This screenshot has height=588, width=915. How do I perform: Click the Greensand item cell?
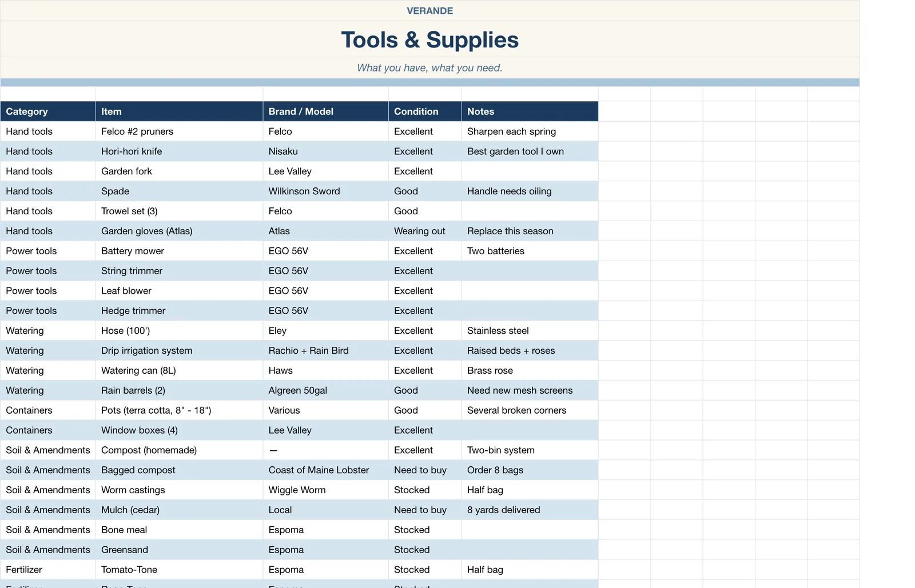pos(179,550)
